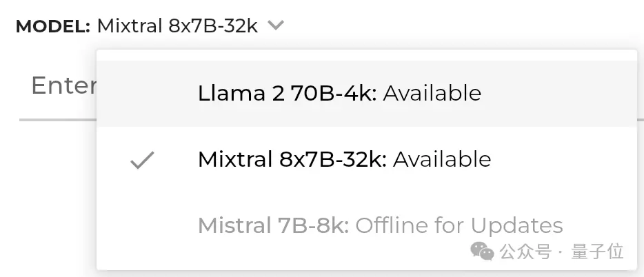Focus the Enter prompt input field
The image size is (644, 277).
coord(57,86)
